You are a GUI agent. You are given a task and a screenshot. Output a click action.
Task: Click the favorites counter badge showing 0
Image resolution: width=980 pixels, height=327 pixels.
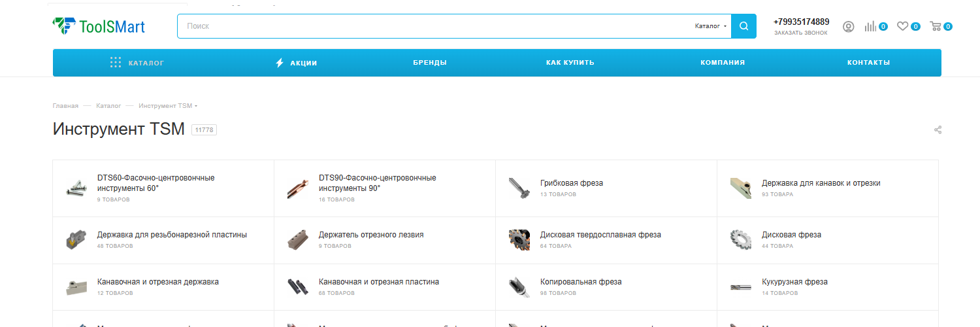click(x=916, y=27)
